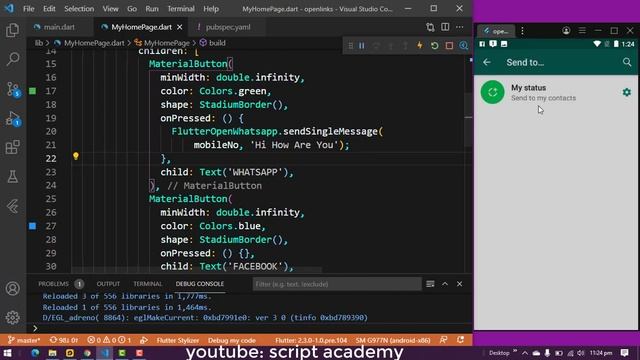640x360 pixels.
Task: Open the widget inspector in debug toolbar
Action: 463,46
